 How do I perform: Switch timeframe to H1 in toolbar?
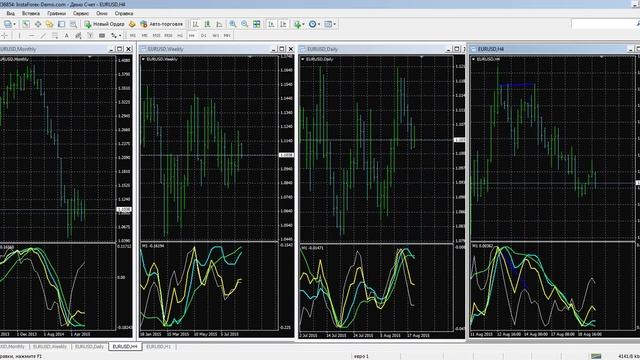[x=180, y=36]
